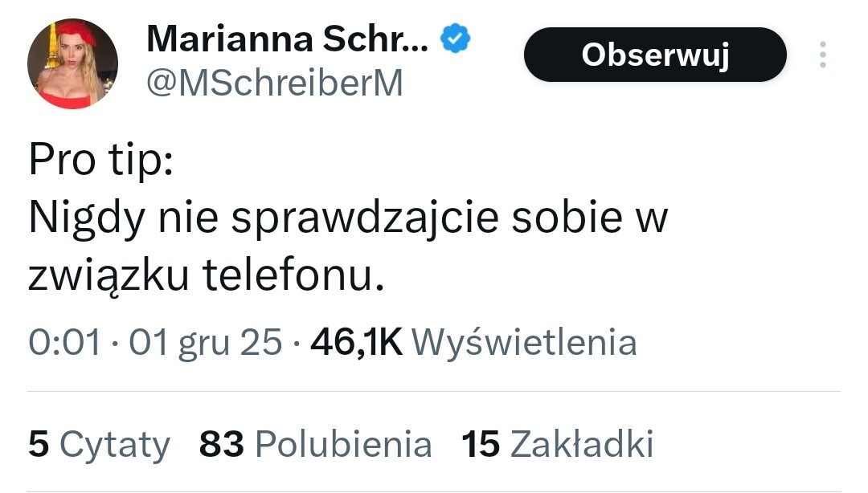Open the 83 Polubienia likes list
The image size is (868, 493).
pyautogui.click(x=315, y=444)
